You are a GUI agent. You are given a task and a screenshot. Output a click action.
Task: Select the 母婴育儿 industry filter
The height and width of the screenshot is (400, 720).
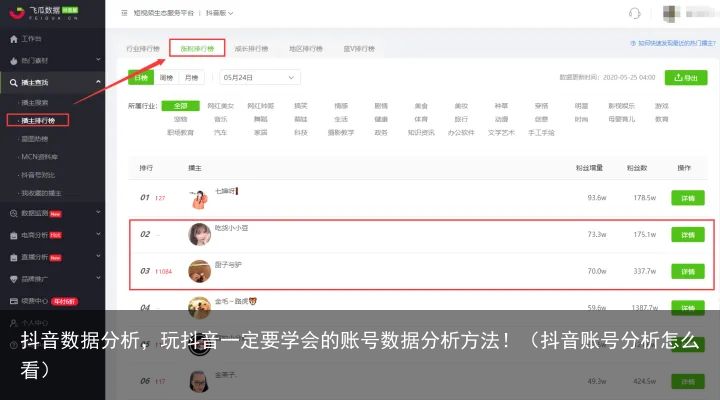point(621,119)
